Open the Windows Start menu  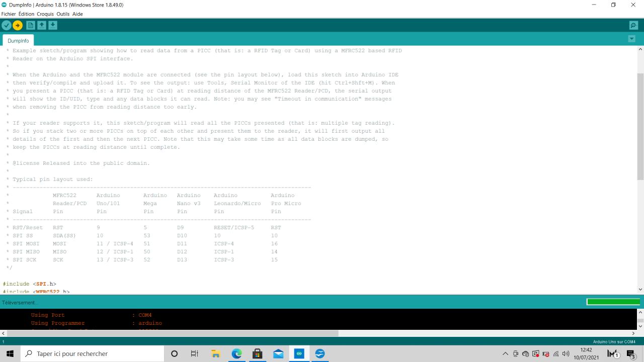(x=10, y=354)
